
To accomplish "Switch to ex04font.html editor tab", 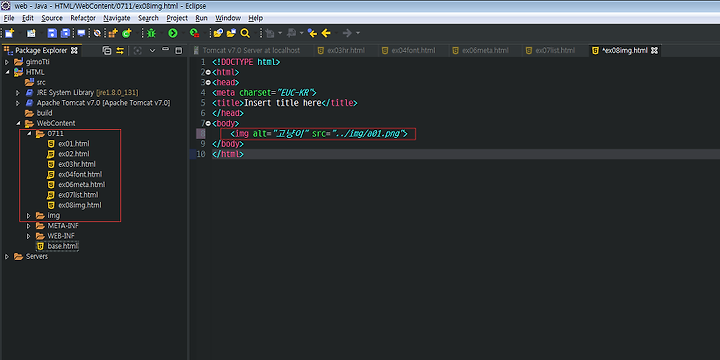I will click(408, 51).
